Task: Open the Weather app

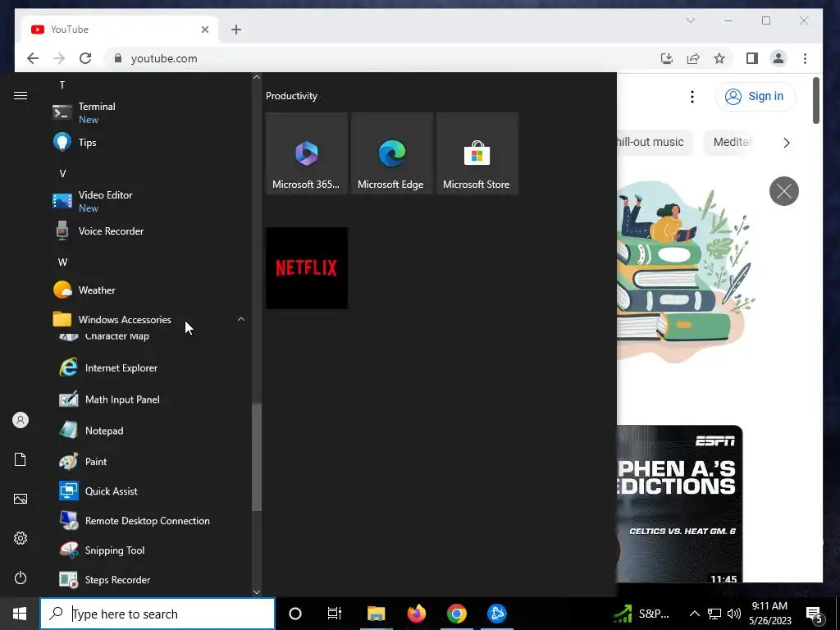Action: (x=150, y=290)
